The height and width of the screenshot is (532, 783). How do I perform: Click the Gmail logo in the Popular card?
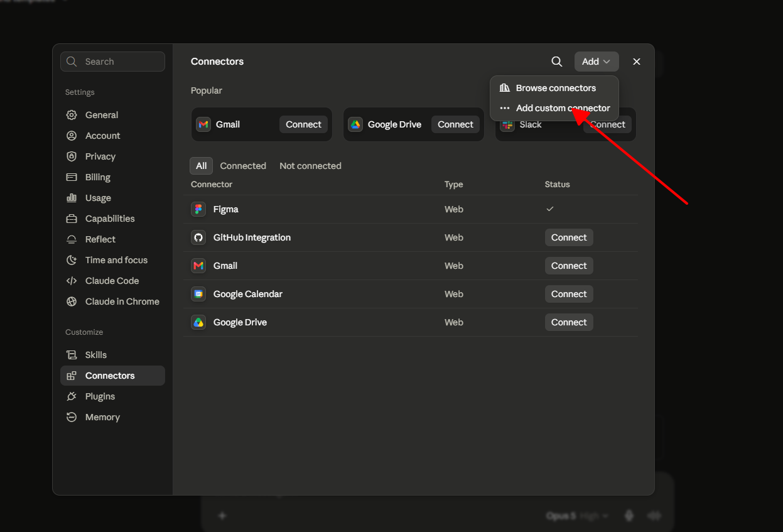tap(203, 124)
